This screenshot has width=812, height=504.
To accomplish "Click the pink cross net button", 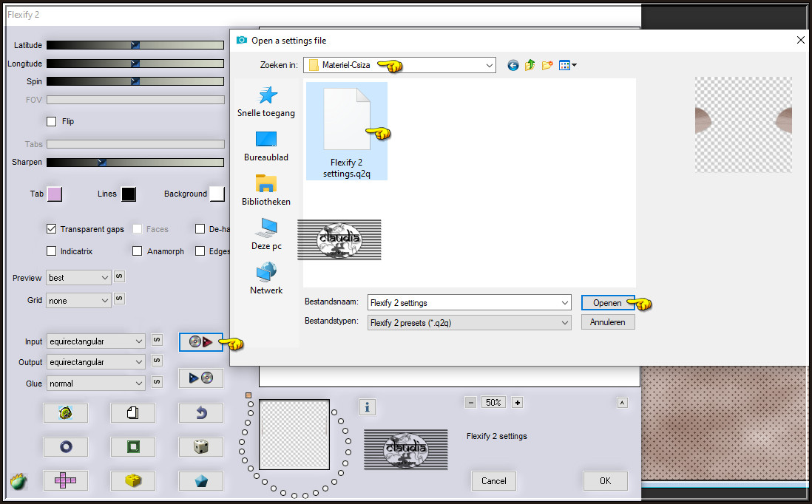I will coord(65,480).
